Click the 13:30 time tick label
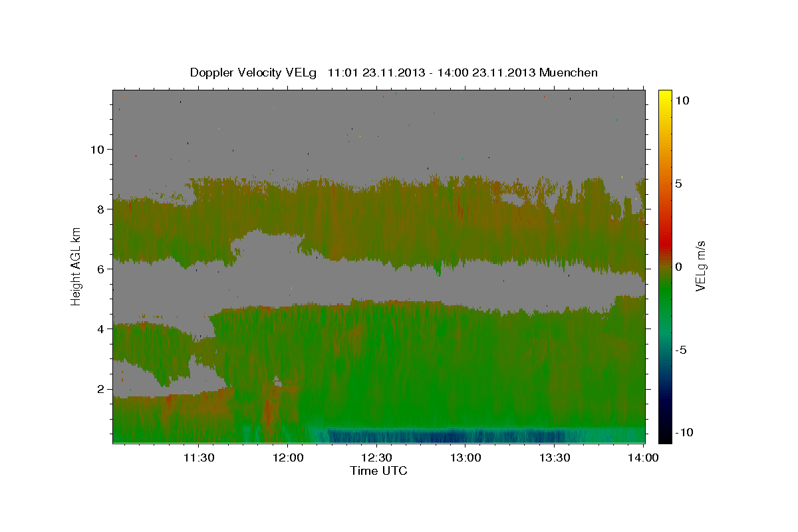The image size is (798, 532). [555, 458]
